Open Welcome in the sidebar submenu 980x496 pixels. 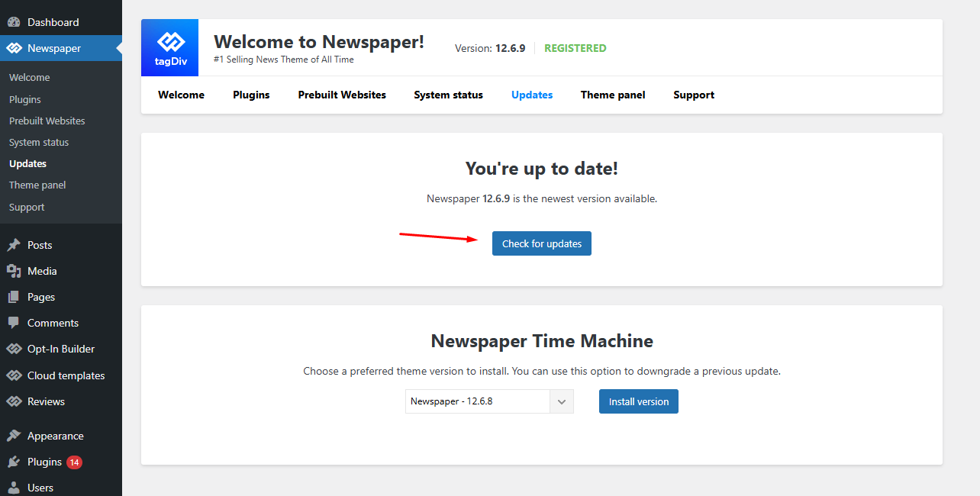pos(30,77)
